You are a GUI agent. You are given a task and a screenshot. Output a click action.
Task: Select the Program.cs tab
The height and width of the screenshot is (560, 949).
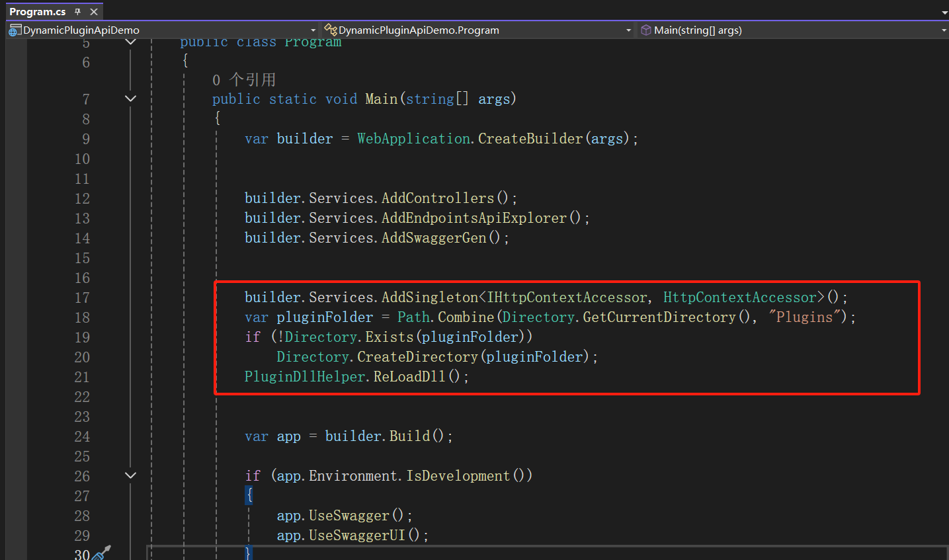pyautogui.click(x=38, y=12)
